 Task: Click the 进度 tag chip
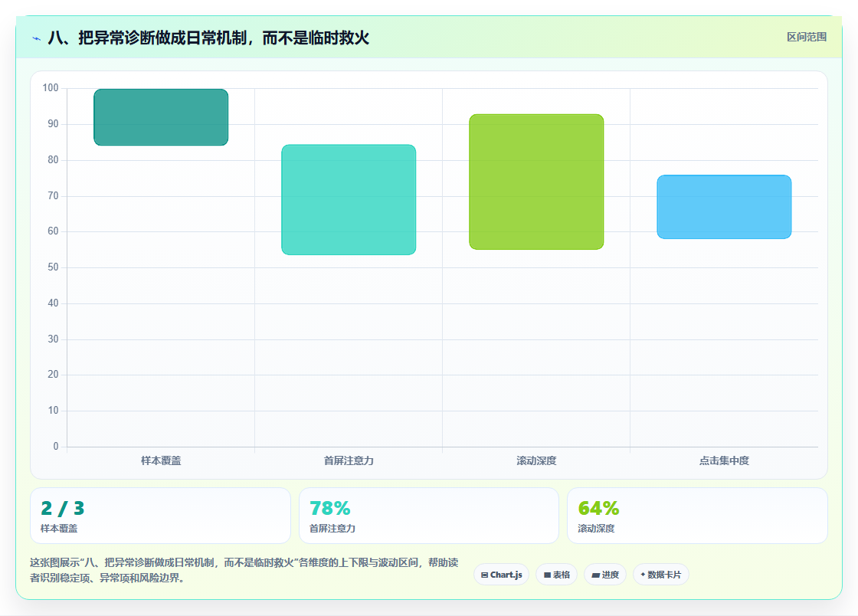coord(605,575)
